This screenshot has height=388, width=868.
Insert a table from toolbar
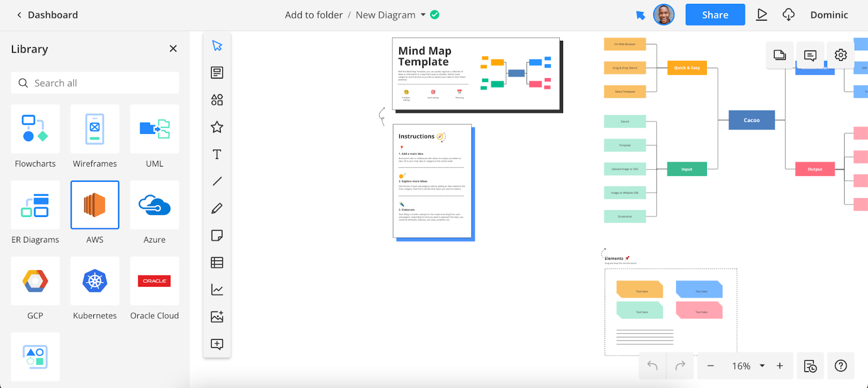pos(217,263)
